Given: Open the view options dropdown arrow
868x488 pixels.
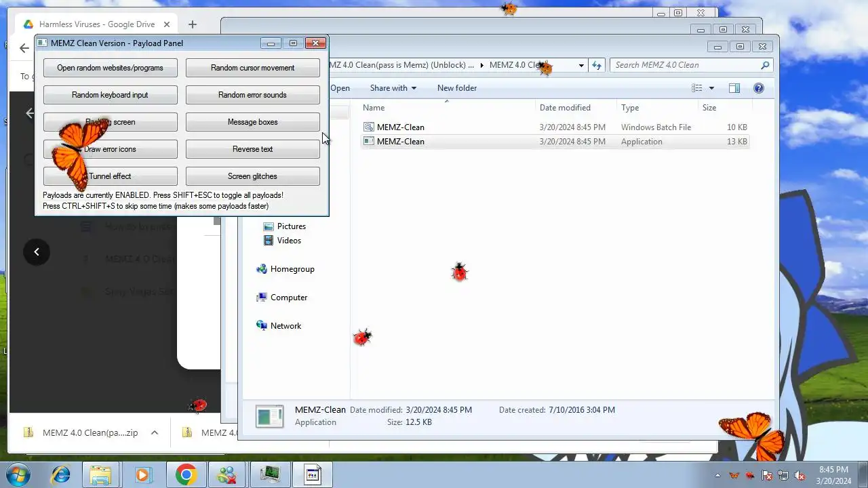Looking at the screenshot, I should [x=711, y=88].
